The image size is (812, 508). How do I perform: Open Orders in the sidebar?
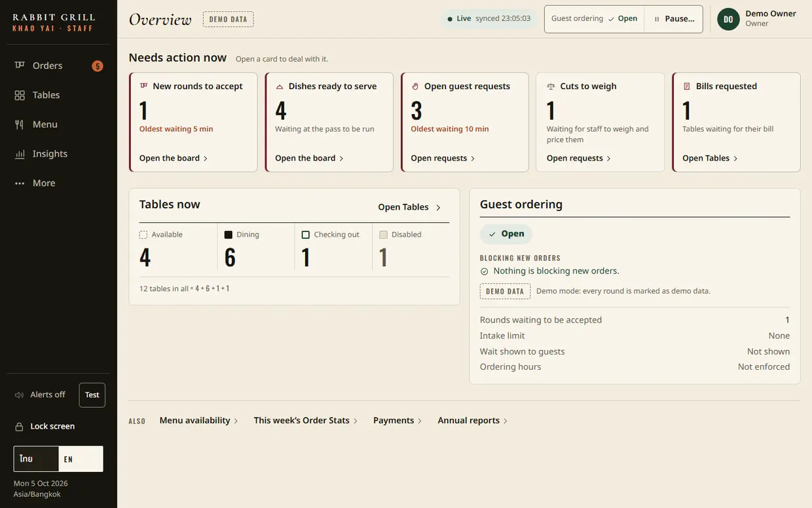(x=58, y=66)
